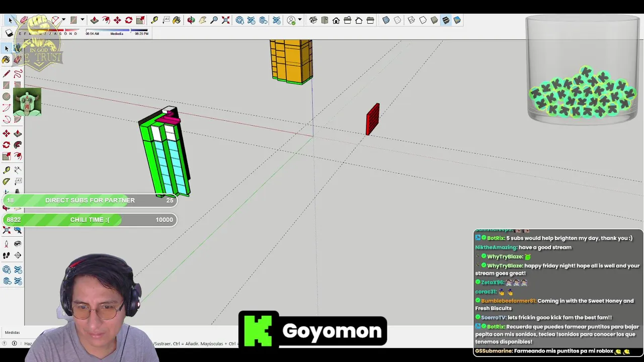Enable Monochrome face style
The height and width of the screenshot is (362, 644).
pyautogui.click(x=457, y=20)
